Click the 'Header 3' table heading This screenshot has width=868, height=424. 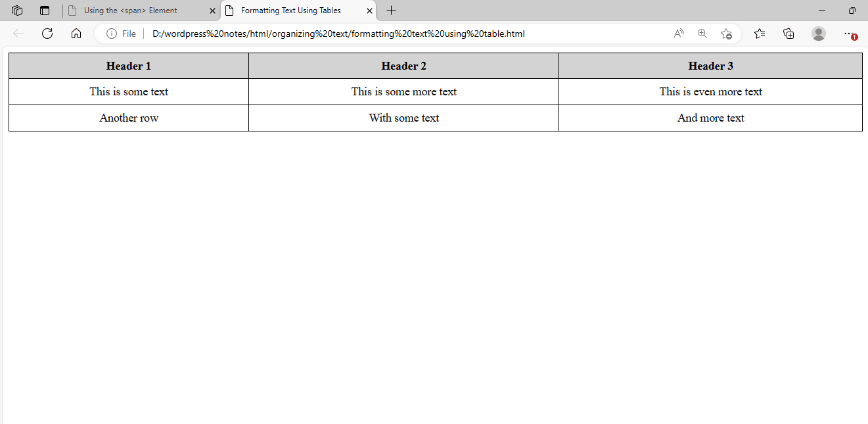point(711,66)
